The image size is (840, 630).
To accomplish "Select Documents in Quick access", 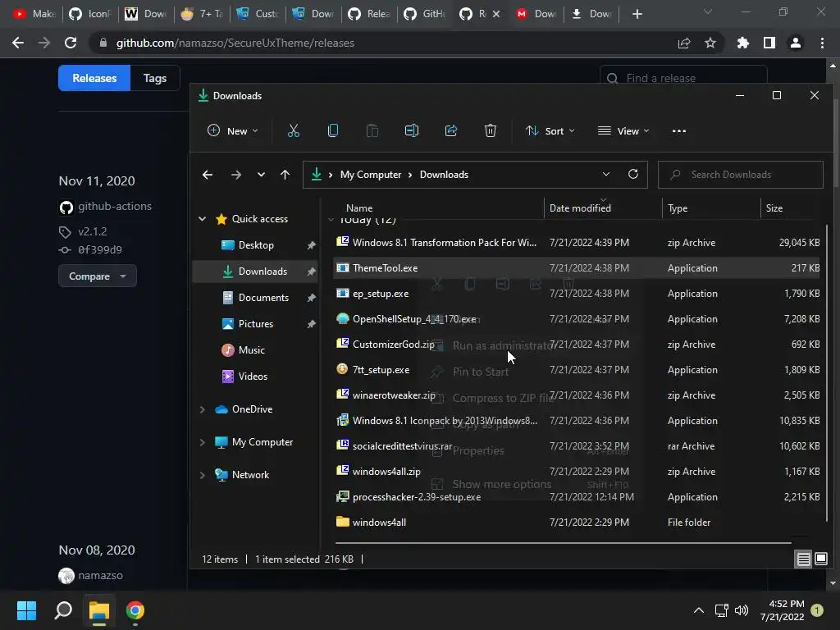I will [263, 297].
